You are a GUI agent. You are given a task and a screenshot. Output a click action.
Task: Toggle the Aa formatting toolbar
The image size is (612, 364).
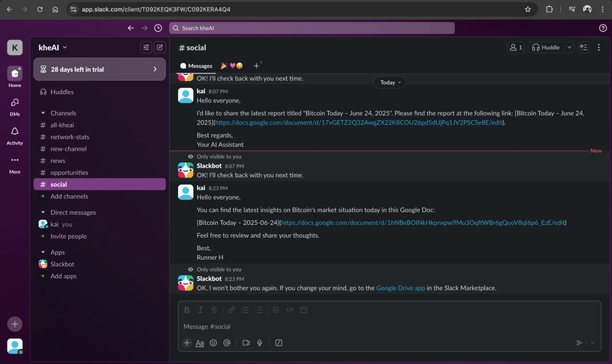click(x=200, y=343)
